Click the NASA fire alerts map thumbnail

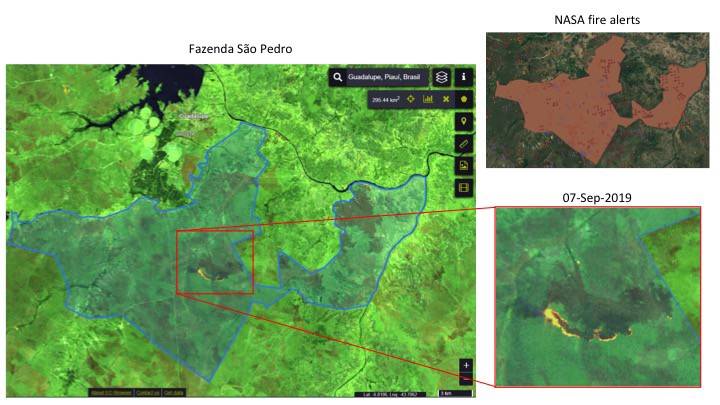(x=596, y=100)
